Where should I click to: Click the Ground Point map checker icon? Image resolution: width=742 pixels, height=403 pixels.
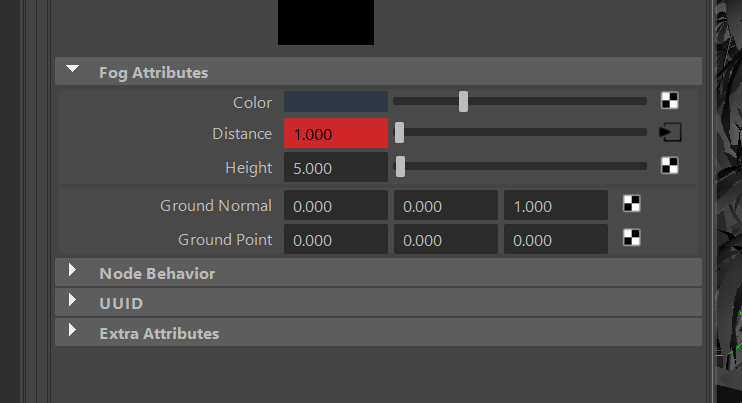[632, 237]
